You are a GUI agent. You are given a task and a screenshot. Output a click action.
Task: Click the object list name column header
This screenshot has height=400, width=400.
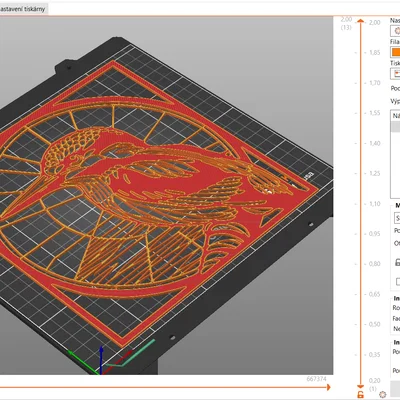point(395,116)
